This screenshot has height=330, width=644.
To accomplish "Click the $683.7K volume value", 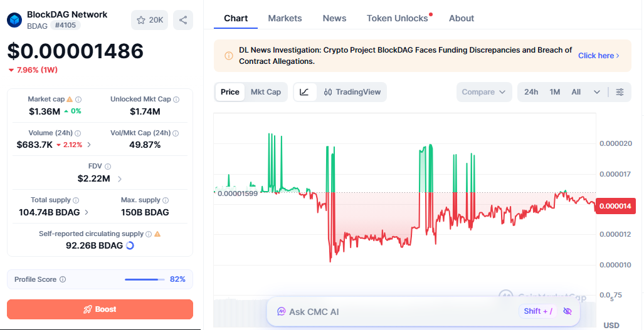I will click(x=34, y=145).
